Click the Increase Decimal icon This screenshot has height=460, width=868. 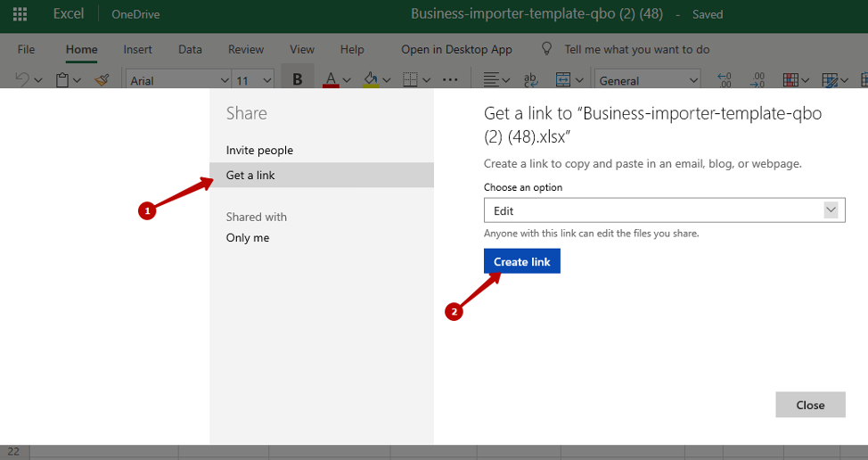click(724, 79)
